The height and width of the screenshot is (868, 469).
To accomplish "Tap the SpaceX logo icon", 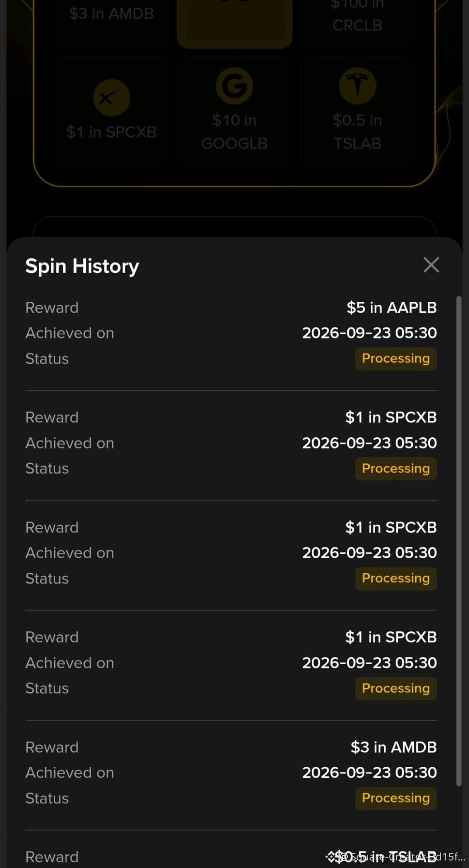I will pyautogui.click(x=112, y=98).
